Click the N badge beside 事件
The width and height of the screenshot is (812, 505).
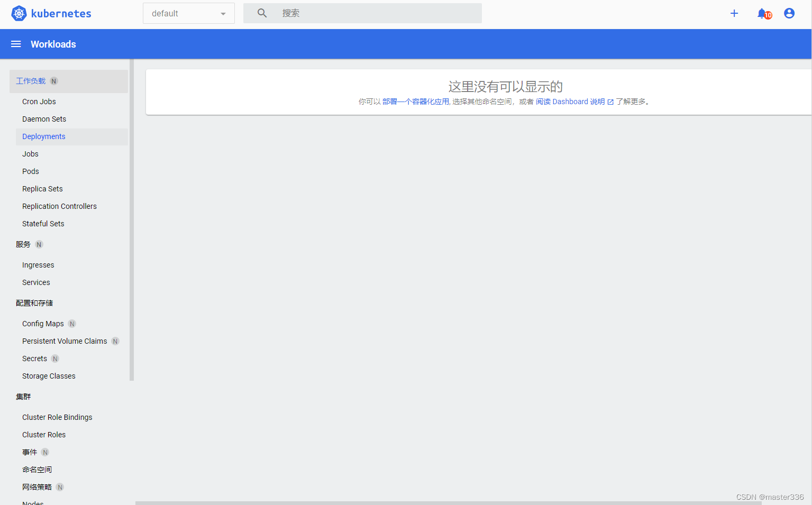click(45, 452)
